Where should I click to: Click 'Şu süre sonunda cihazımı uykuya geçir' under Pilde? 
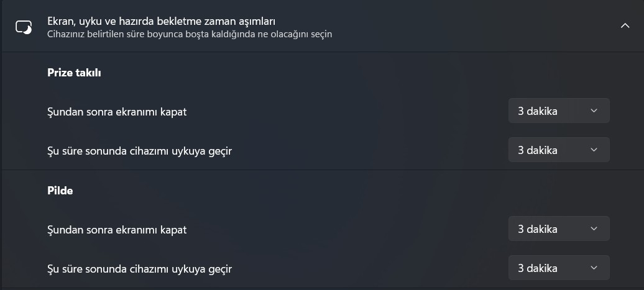point(140,269)
